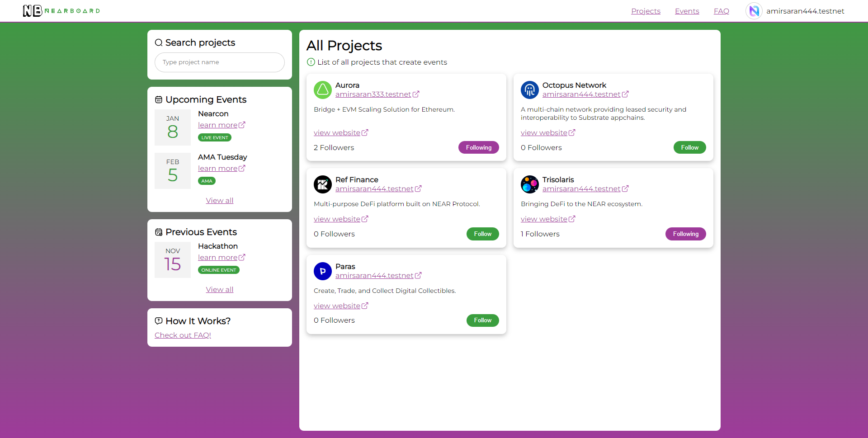Follow the Paras project
The image size is (868, 438).
coord(483,320)
